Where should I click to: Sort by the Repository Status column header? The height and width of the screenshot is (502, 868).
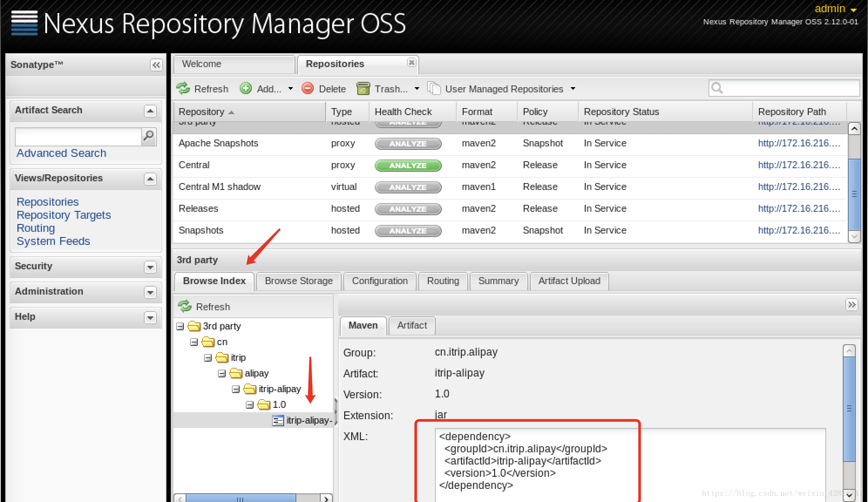point(665,112)
